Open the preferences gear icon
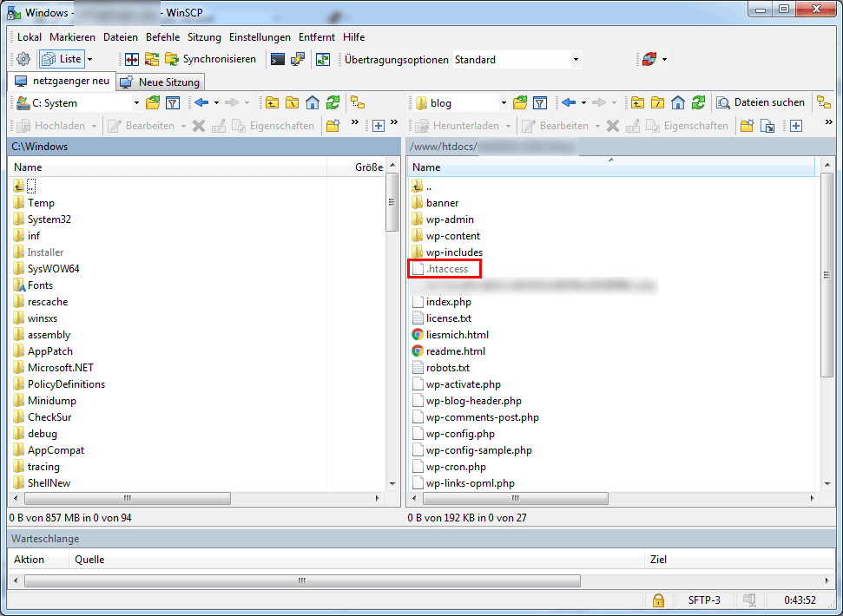Screen dimensions: 843x616 click(x=23, y=59)
